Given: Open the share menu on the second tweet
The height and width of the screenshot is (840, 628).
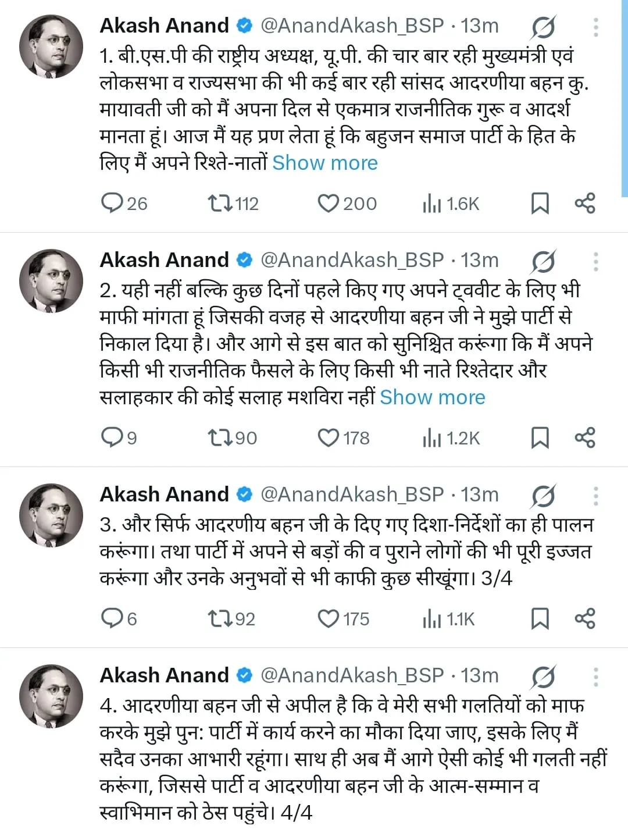Looking at the screenshot, I should [x=584, y=437].
